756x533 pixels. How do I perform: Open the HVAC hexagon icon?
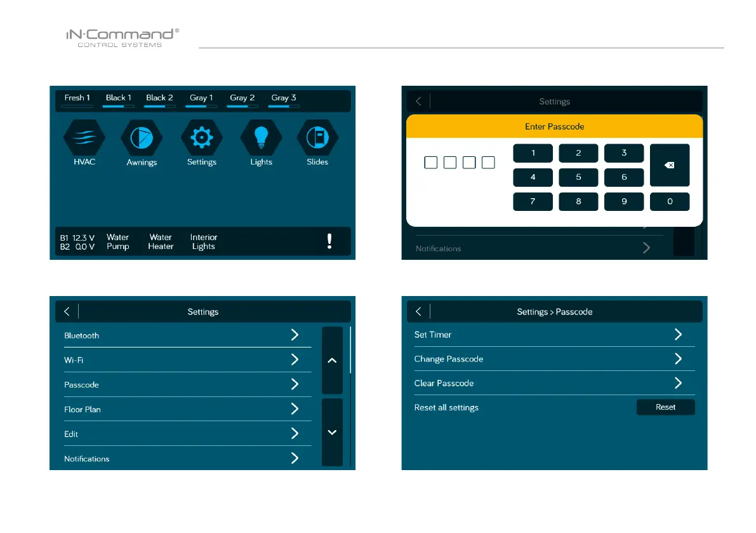[84, 138]
